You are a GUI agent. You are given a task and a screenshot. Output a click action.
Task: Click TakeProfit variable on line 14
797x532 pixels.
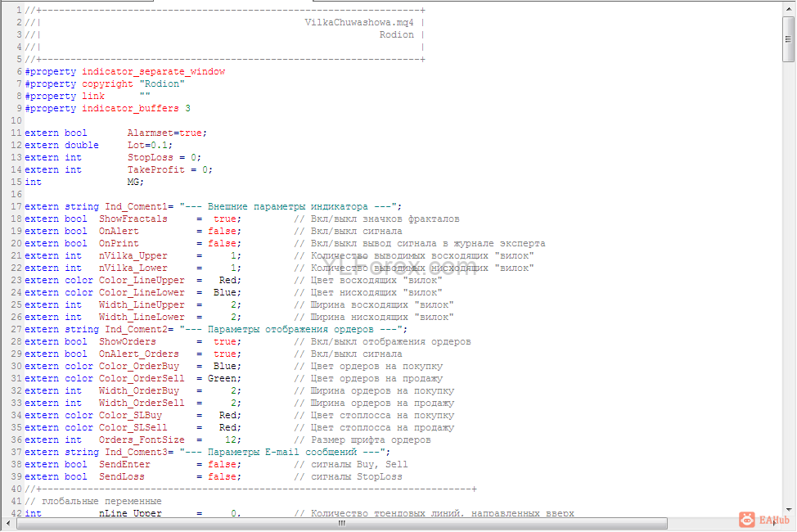tap(155, 170)
